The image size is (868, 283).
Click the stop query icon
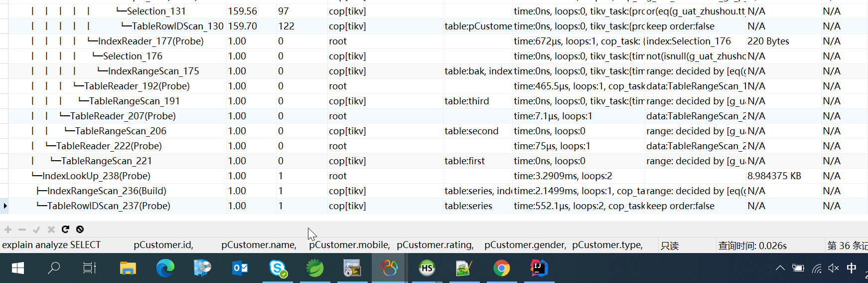(80, 230)
